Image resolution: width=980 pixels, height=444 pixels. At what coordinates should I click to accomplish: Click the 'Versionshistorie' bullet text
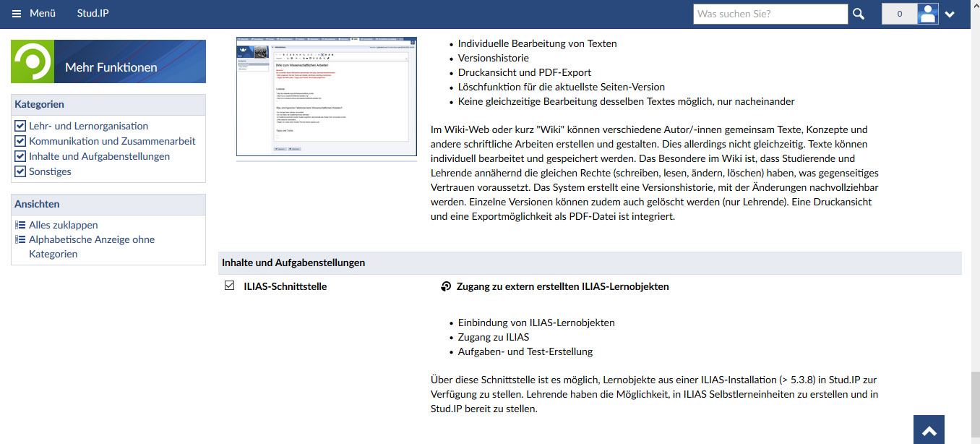point(494,58)
